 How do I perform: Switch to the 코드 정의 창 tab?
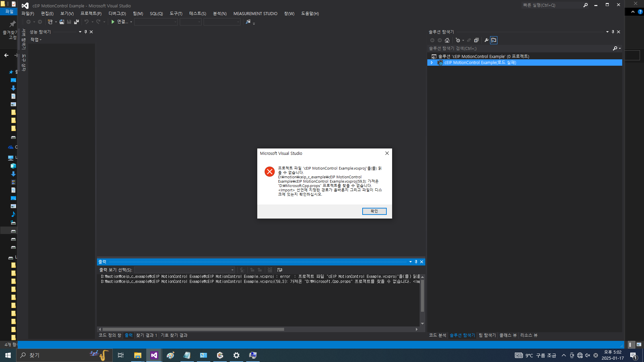coord(110,335)
